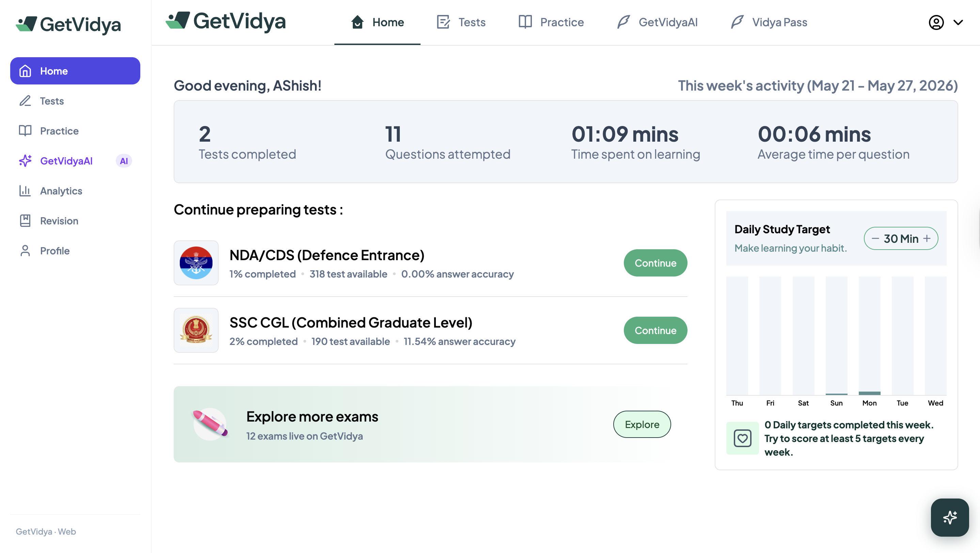Click '01:09 mins' time spent value
This screenshot has height=553, width=980.
pyautogui.click(x=625, y=134)
